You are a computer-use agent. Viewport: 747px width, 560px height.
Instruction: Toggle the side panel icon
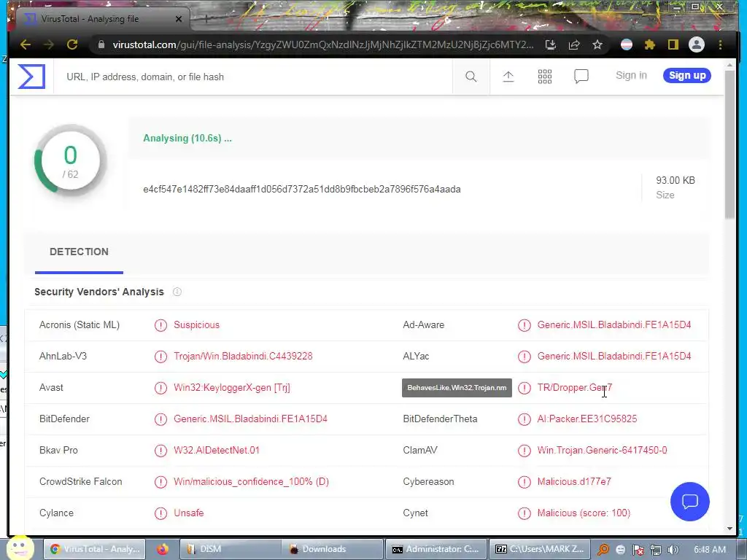point(673,44)
